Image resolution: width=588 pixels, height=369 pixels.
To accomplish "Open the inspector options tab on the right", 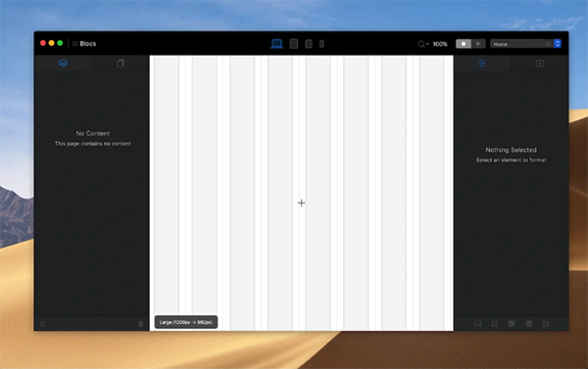I will coord(482,63).
